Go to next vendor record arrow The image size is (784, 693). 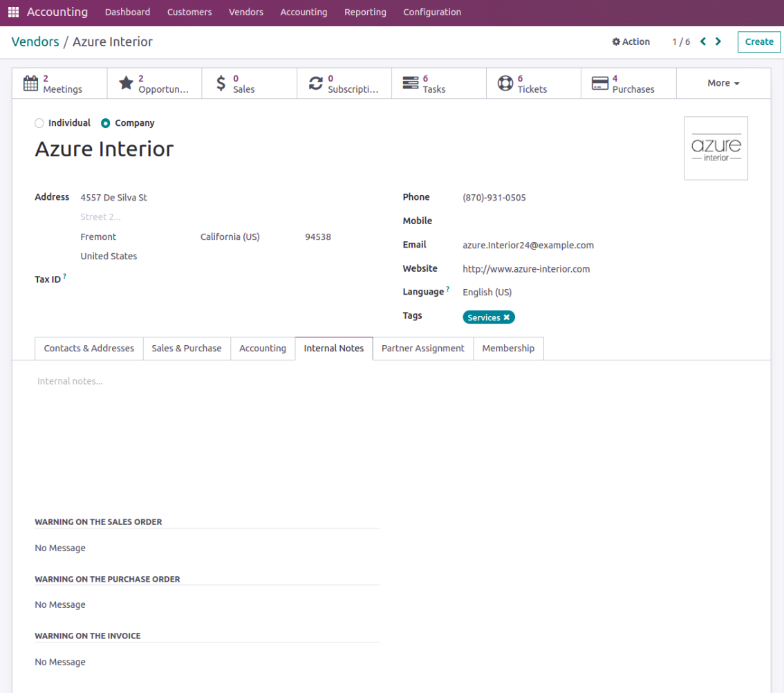pos(718,41)
